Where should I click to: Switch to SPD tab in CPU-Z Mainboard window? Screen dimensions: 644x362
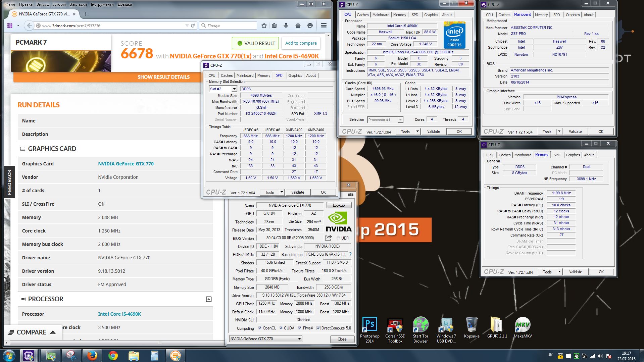pos(556,15)
